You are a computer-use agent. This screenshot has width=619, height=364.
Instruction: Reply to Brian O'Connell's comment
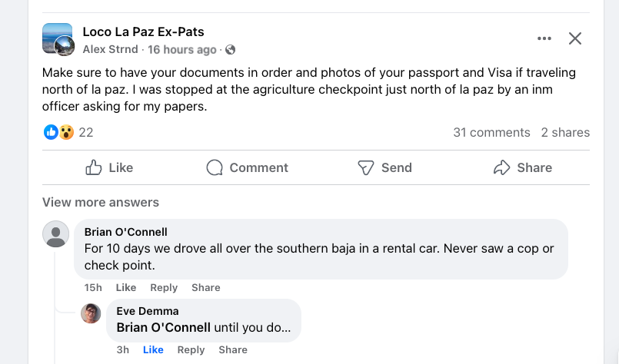(x=164, y=287)
